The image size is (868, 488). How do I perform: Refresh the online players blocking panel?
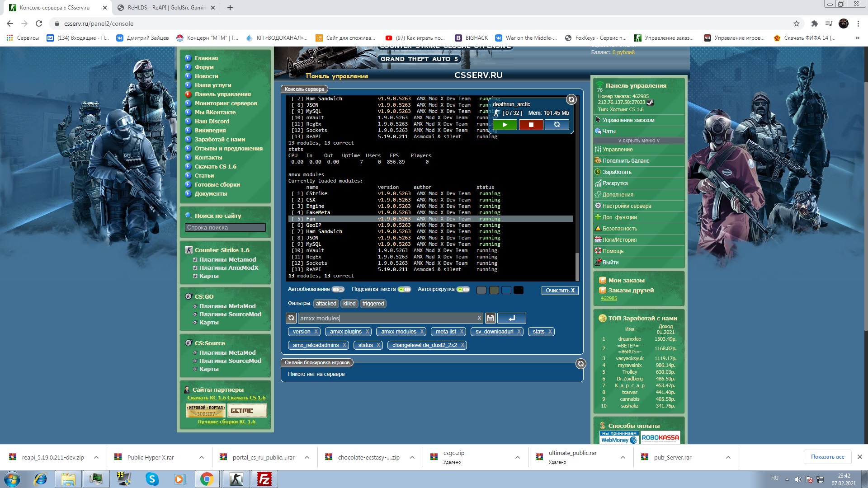tap(581, 364)
